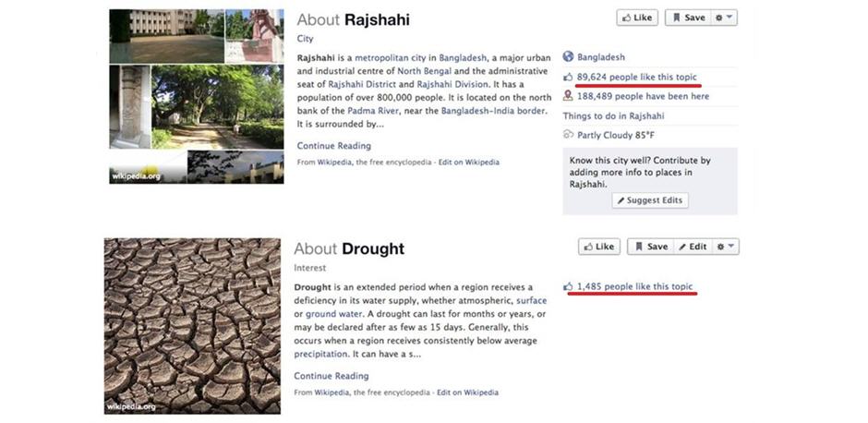Edit the Drought topic page
The height and width of the screenshot is (423, 868).
[x=692, y=247]
